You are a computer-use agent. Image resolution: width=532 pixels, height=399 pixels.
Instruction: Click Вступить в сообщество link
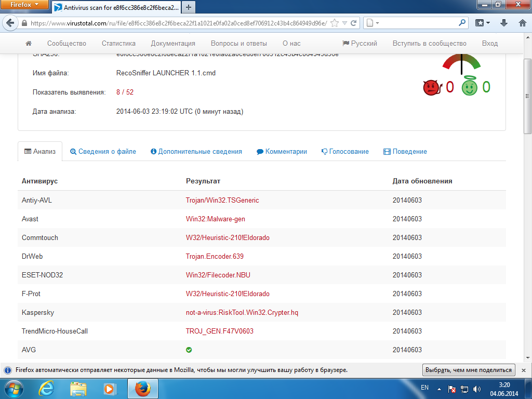click(429, 44)
